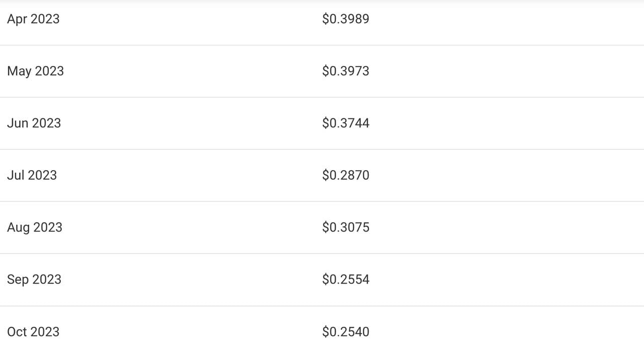Pick the Aug 2023 date cell
644x357 pixels.
(35, 228)
